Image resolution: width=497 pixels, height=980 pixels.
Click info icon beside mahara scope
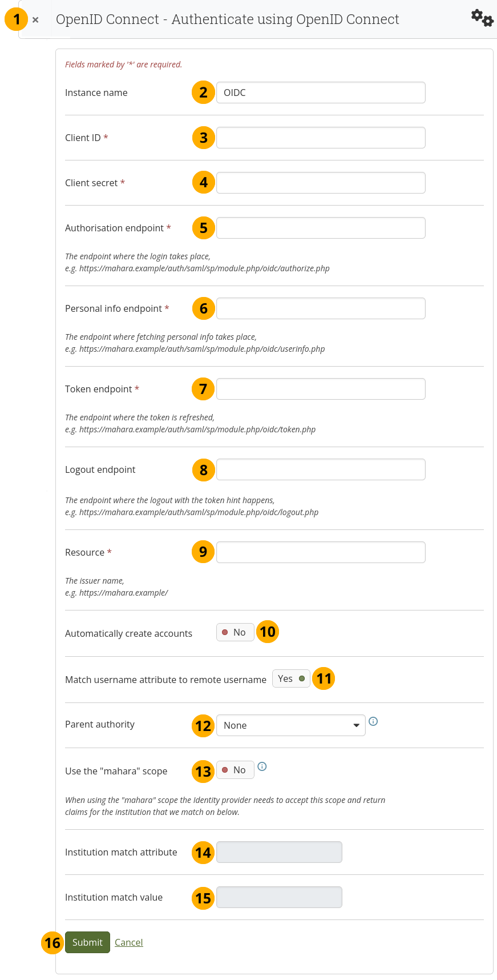pos(262,766)
